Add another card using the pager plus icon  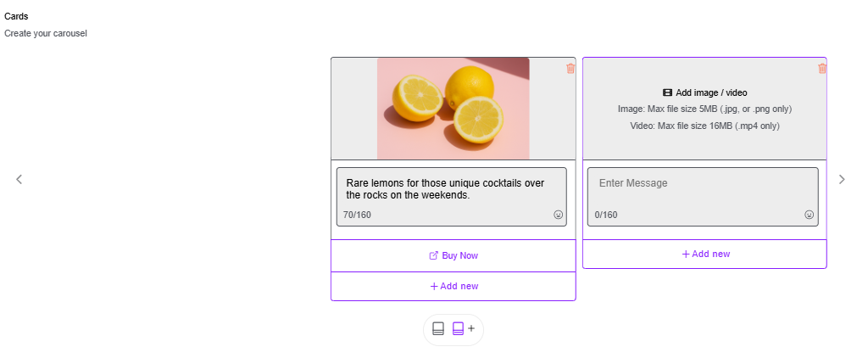pyautogui.click(x=471, y=328)
